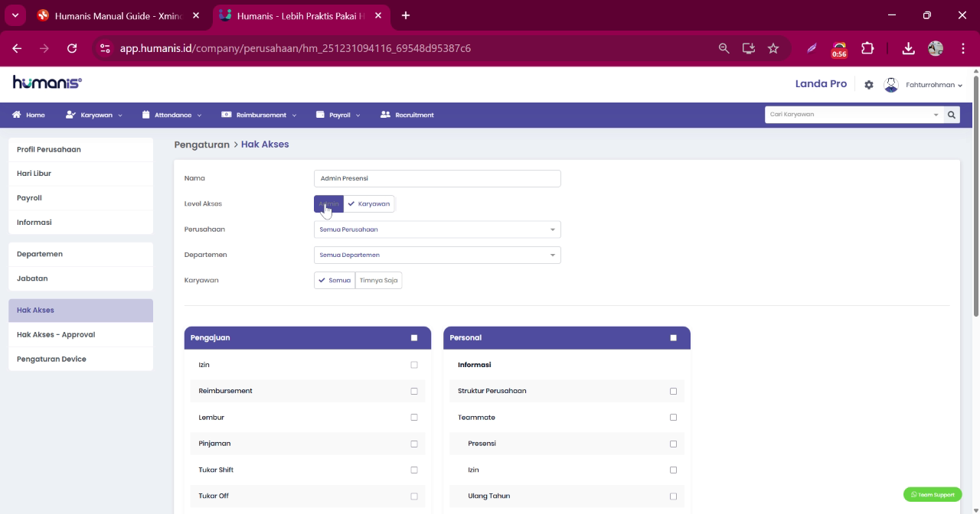The image size is (980, 514).
Task: View site information icon in address bar
Action: click(106, 48)
